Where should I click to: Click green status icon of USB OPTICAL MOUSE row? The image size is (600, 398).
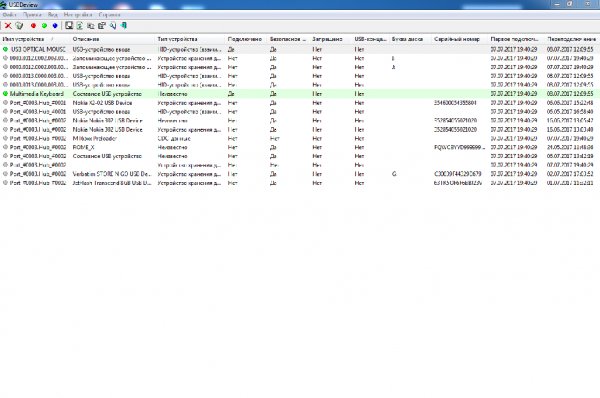(5, 49)
